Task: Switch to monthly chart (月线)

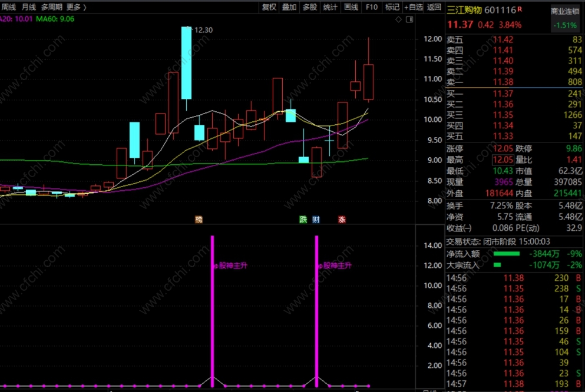Action: coord(29,7)
